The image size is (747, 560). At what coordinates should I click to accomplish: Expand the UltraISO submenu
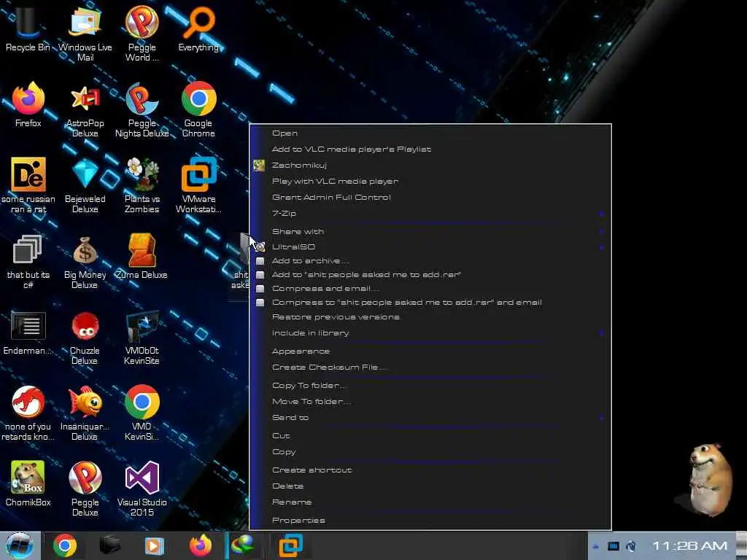coord(430,247)
